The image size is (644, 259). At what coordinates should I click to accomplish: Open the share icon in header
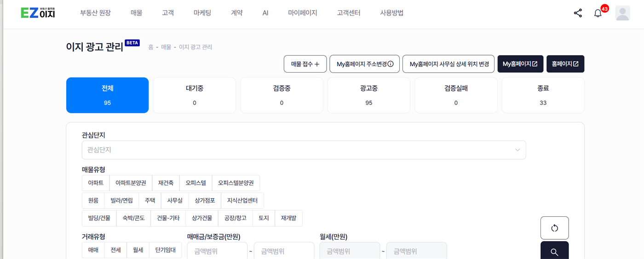[x=578, y=13]
